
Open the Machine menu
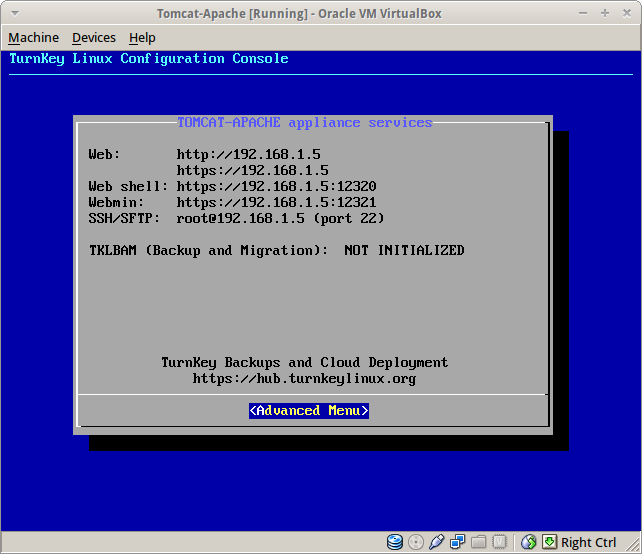coord(34,38)
